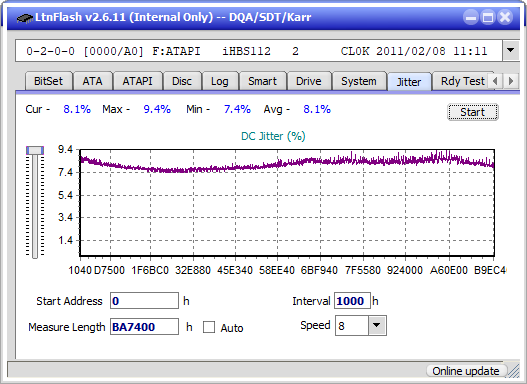Click the Cur jitter value 8.1%

click(77, 109)
